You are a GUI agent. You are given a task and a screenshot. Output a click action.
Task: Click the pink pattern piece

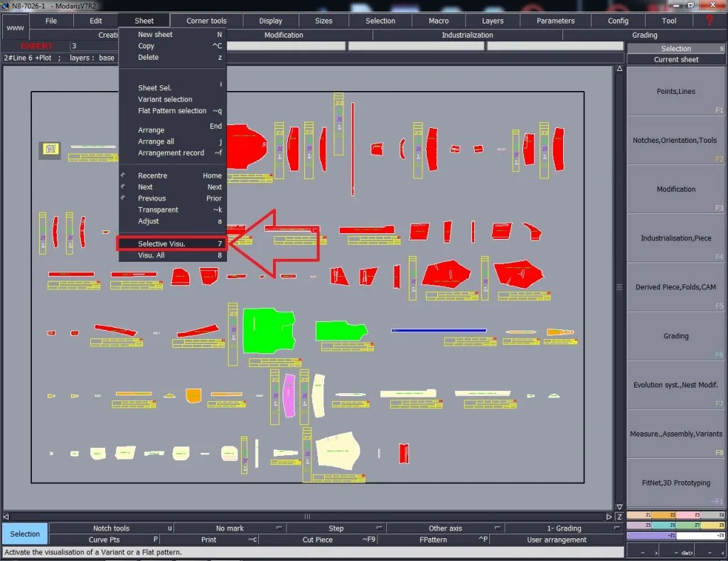289,395
